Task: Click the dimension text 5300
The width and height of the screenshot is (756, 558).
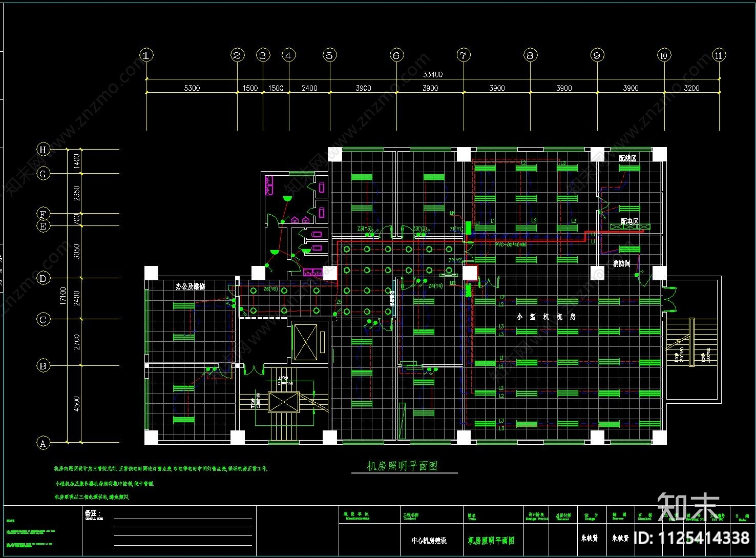Action: click(192, 88)
